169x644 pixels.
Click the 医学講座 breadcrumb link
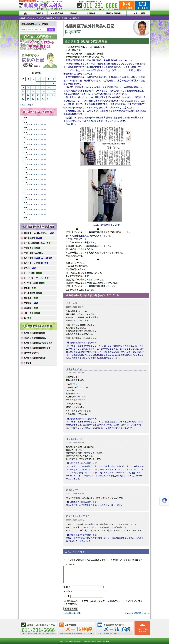point(49,18)
